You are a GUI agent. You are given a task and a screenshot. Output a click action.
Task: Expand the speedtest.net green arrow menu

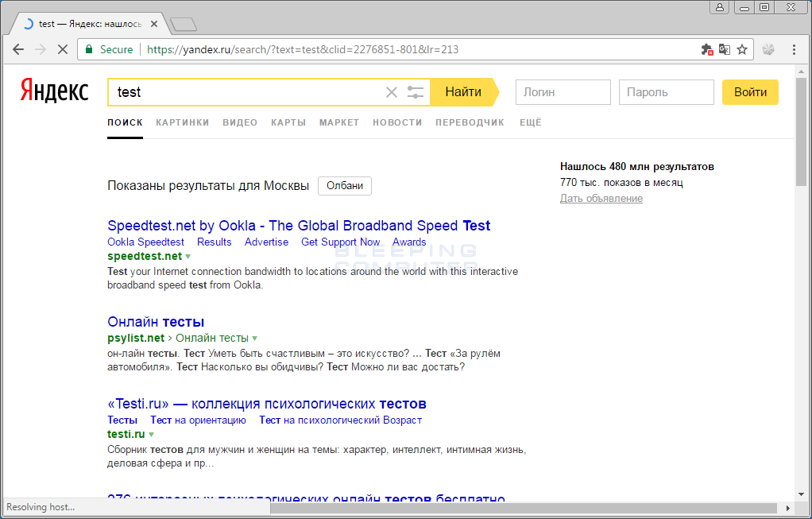pyautogui.click(x=188, y=257)
